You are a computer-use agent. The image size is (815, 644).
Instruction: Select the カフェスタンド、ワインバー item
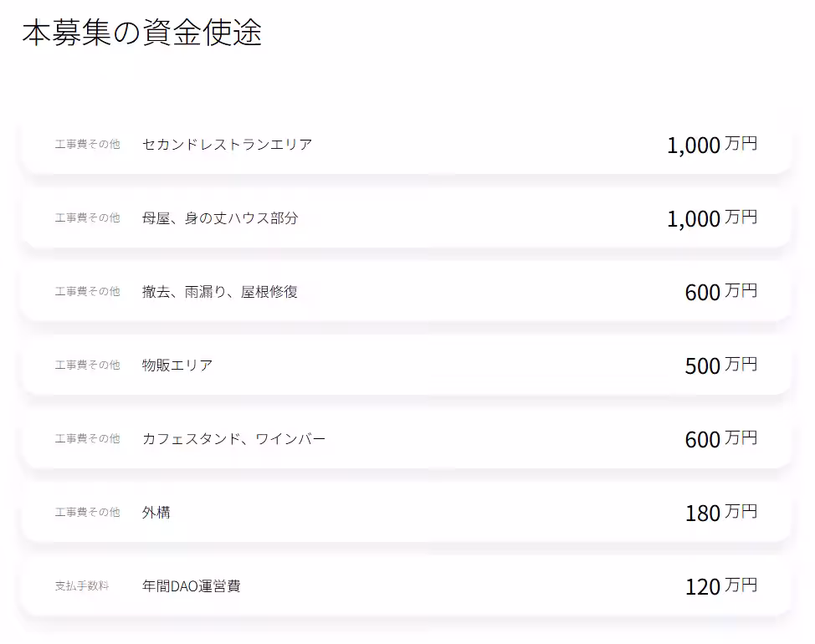(x=233, y=439)
